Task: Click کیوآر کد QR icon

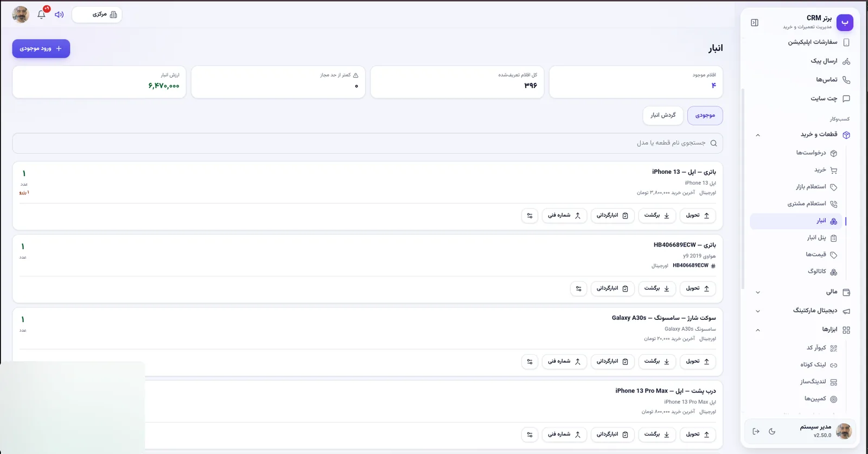Action: 834,348
